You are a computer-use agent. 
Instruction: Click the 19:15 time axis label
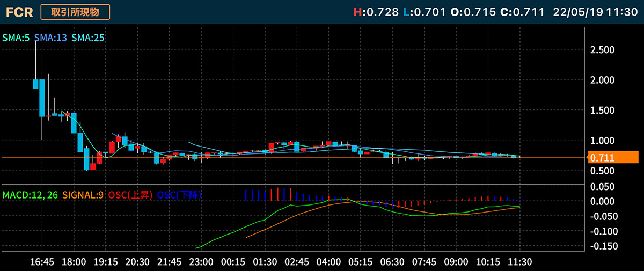pos(106,262)
